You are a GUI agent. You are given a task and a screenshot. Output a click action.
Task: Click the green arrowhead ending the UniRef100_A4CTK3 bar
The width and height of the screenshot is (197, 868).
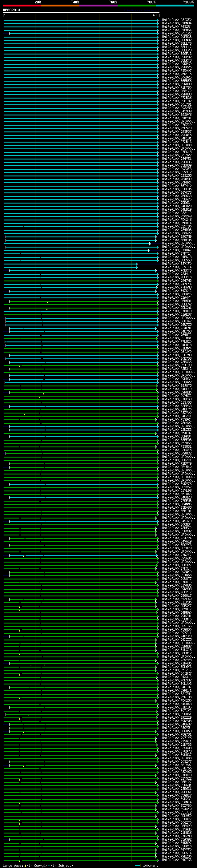pyautogui.click(x=156, y=860)
